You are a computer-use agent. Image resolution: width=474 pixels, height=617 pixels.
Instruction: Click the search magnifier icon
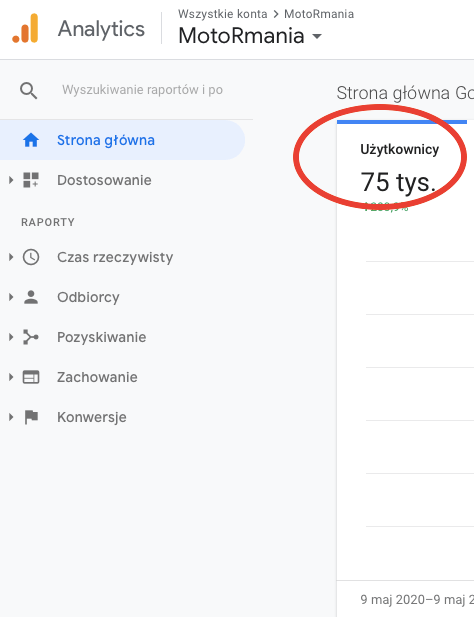pyautogui.click(x=28, y=91)
